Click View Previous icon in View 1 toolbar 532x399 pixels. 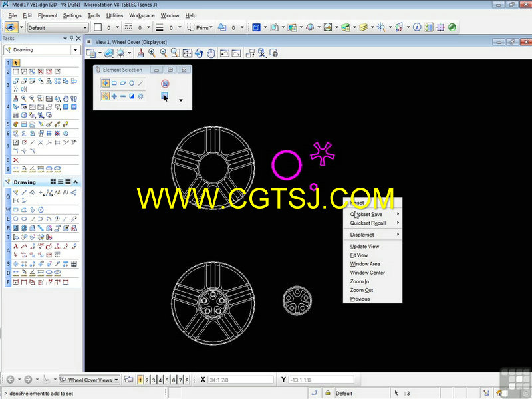[x=224, y=53]
